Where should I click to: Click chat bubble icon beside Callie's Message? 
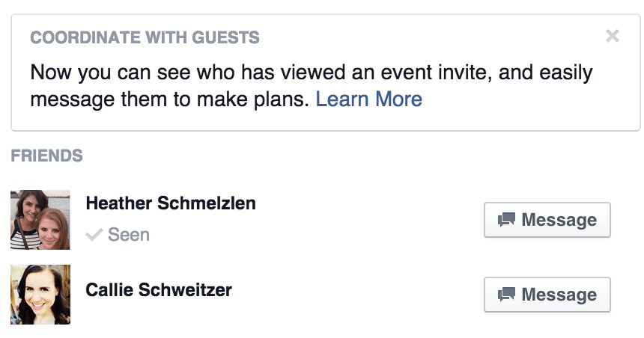[x=507, y=295]
